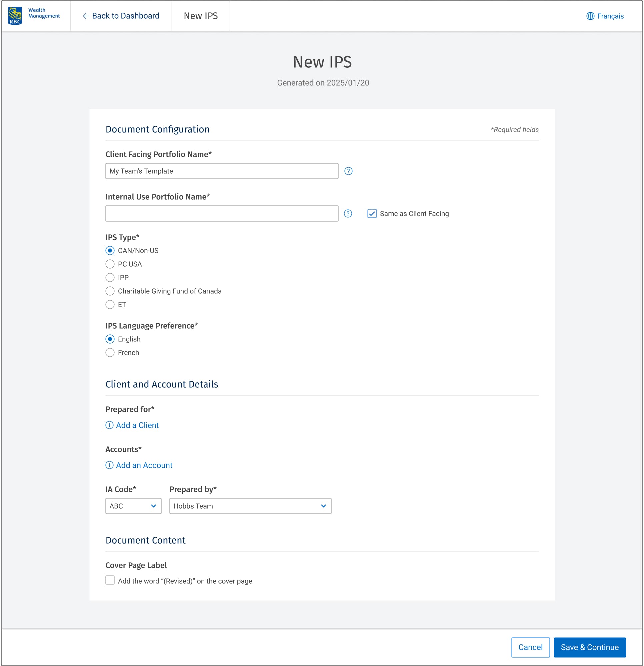
Task: Click the New IPS tab in header
Action: [x=201, y=16]
